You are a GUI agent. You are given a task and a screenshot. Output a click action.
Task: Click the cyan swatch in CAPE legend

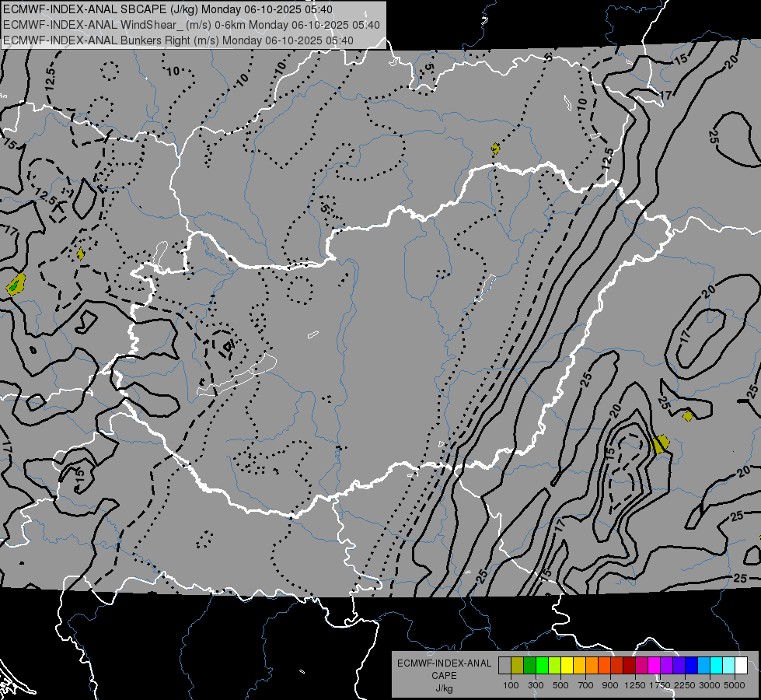716,665
